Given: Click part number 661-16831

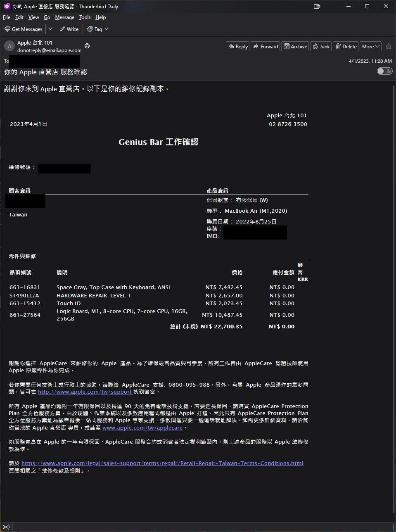Looking at the screenshot, I should tap(25, 287).
